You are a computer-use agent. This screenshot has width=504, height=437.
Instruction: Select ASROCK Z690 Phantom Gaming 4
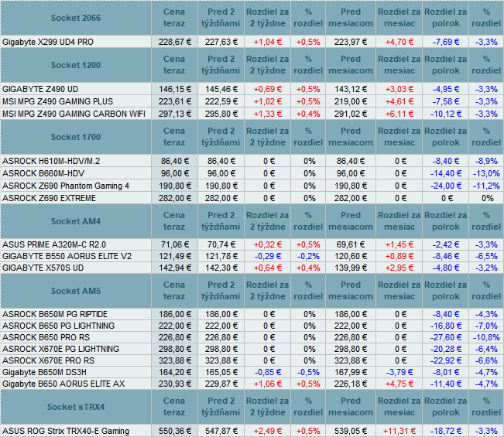(x=66, y=186)
